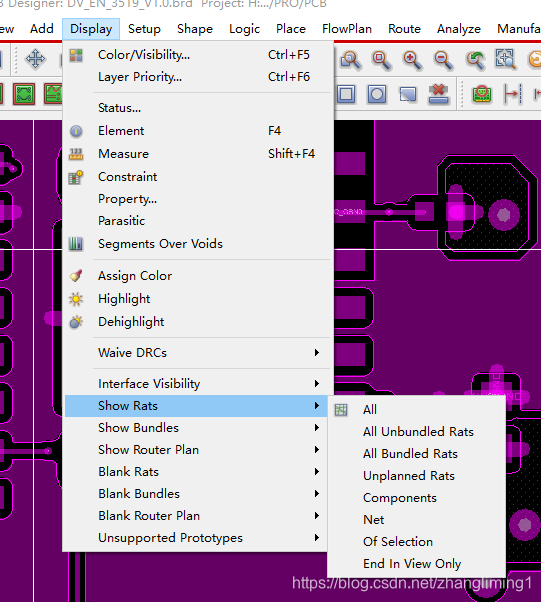Expand the Waive DRCs submenu
541x602 pixels.
point(198,353)
